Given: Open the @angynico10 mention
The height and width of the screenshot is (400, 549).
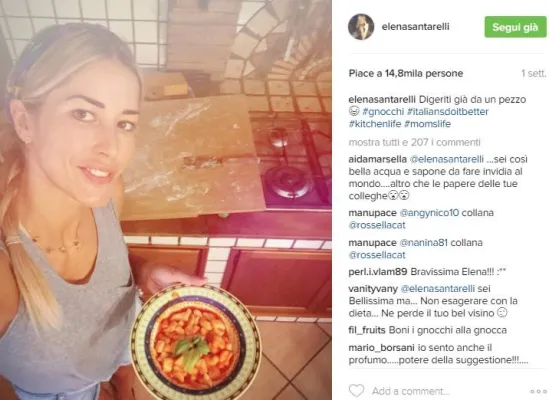Looking at the screenshot, I should [x=429, y=213].
